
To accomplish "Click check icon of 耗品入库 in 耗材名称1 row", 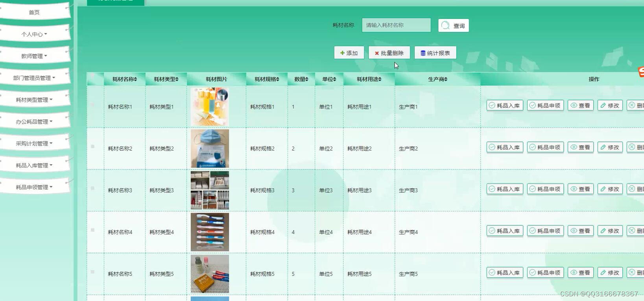I will (x=492, y=105).
